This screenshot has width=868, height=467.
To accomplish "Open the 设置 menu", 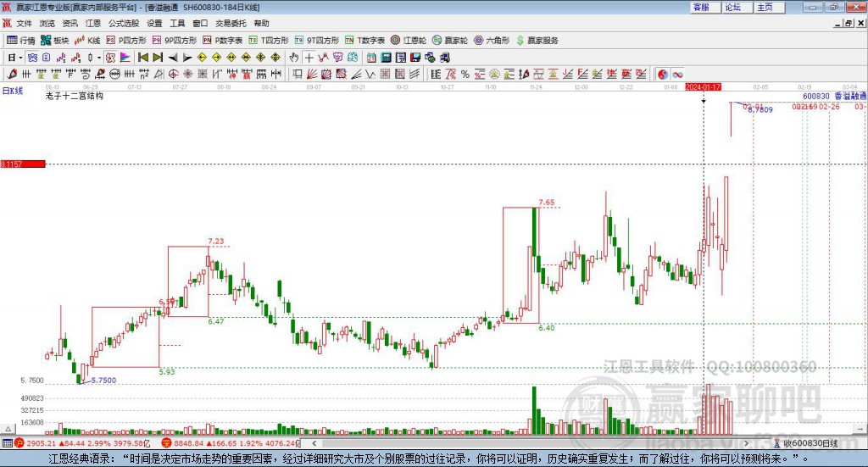I will coord(154,23).
